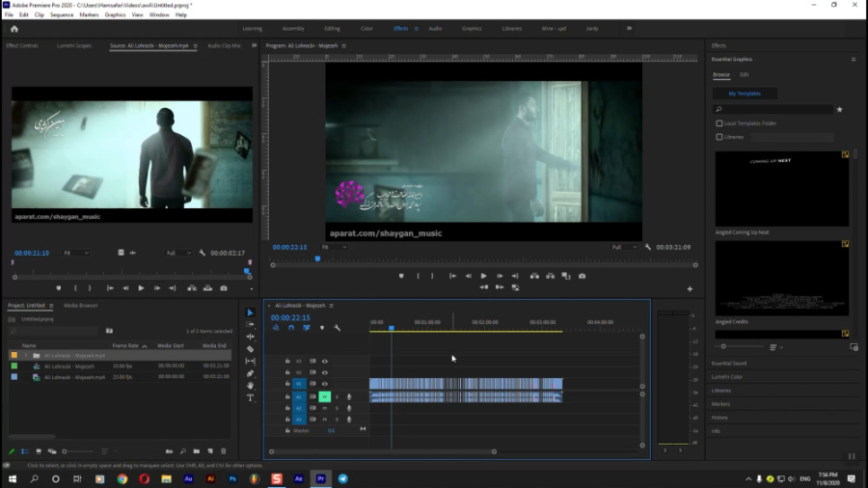Open the Markers menu
This screenshot has height=488, width=868.
pos(89,14)
